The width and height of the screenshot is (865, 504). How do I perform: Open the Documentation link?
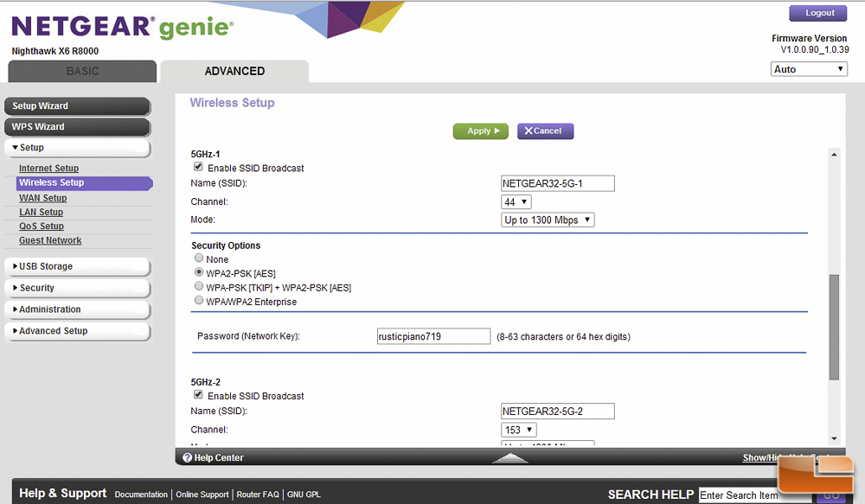(141, 494)
